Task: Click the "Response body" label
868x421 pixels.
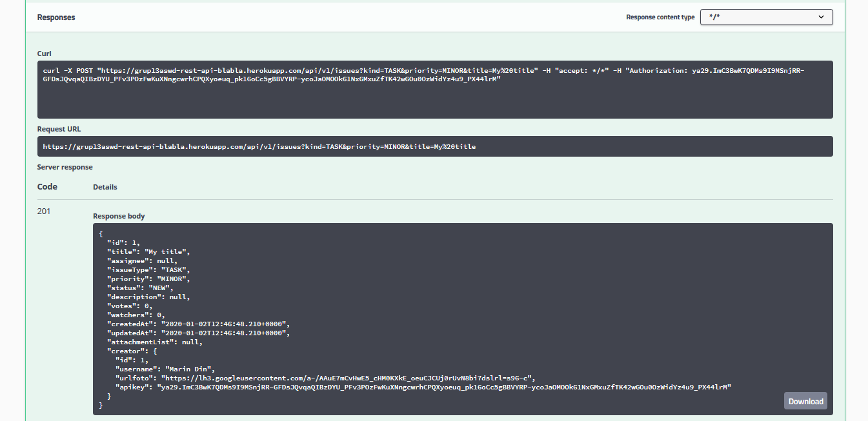Action: [x=119, y=216]
